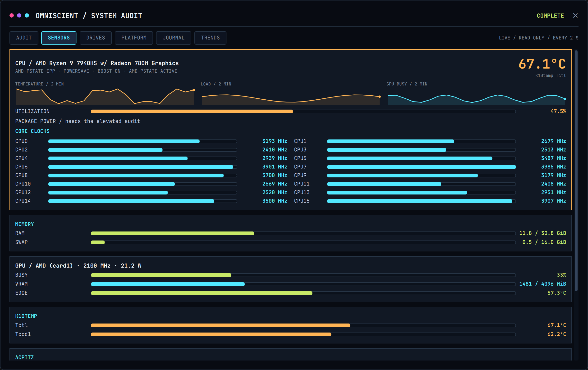This screenshot has height=370, width=588.
Task: Open the PLATFORM tab
Action: pyautogui.click(x=134, y=38)
